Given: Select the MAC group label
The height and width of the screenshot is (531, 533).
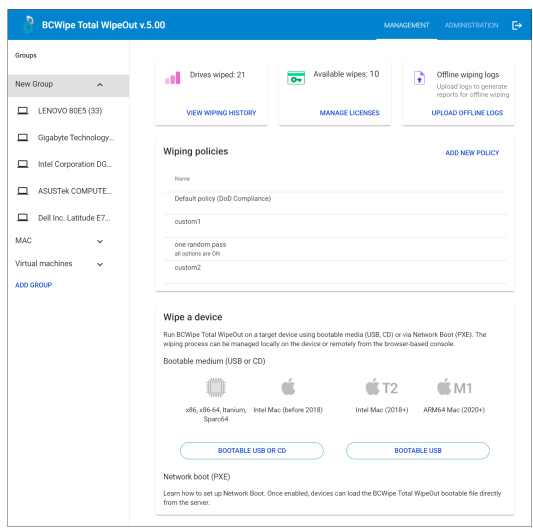Looking at the screenshot, I should click(x=23, y=241).
